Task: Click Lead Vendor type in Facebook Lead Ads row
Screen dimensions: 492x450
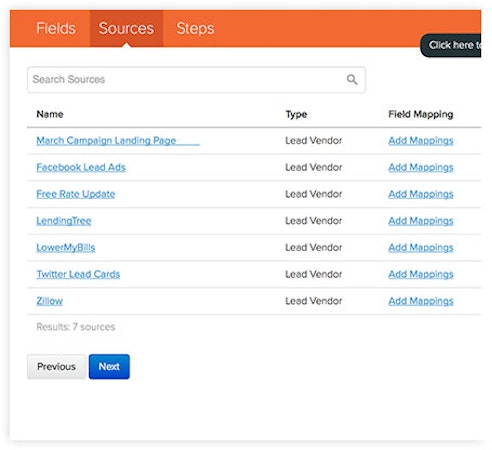Action: coord(313,167)
